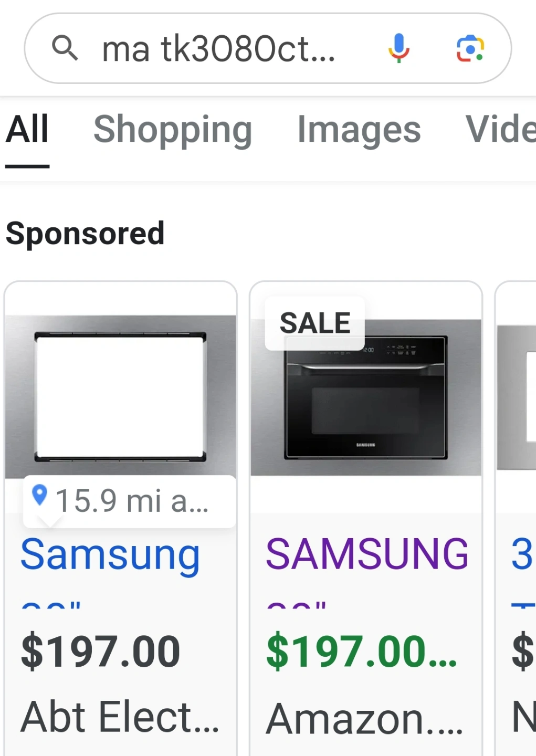Screen dimensions: 536x756
Task: Start voice search with microphone icon
Action: [x=398, y=48]
